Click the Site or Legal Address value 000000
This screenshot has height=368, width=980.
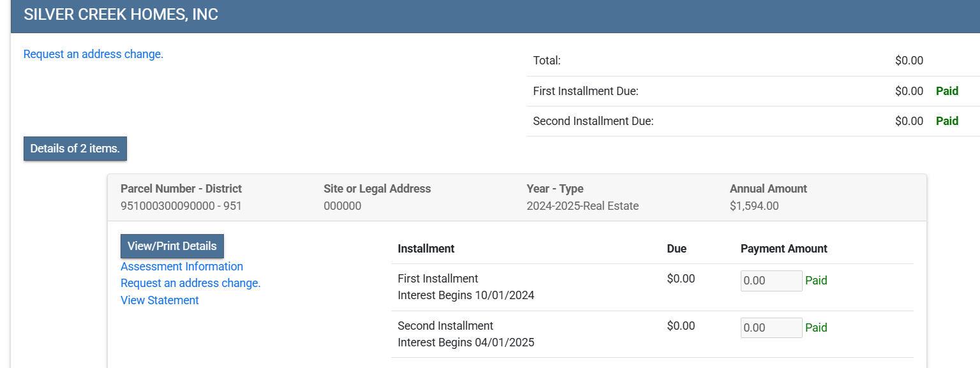[x=342, y=206]
